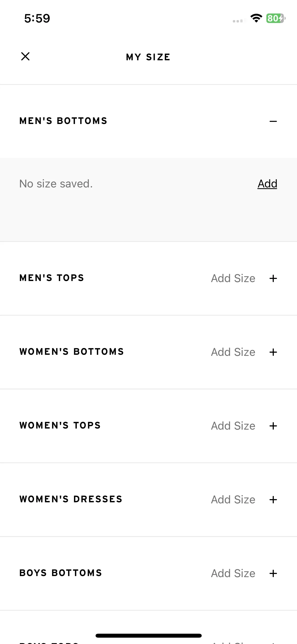Tap the plus icon for Women's Bottoms

pos(273,352)
